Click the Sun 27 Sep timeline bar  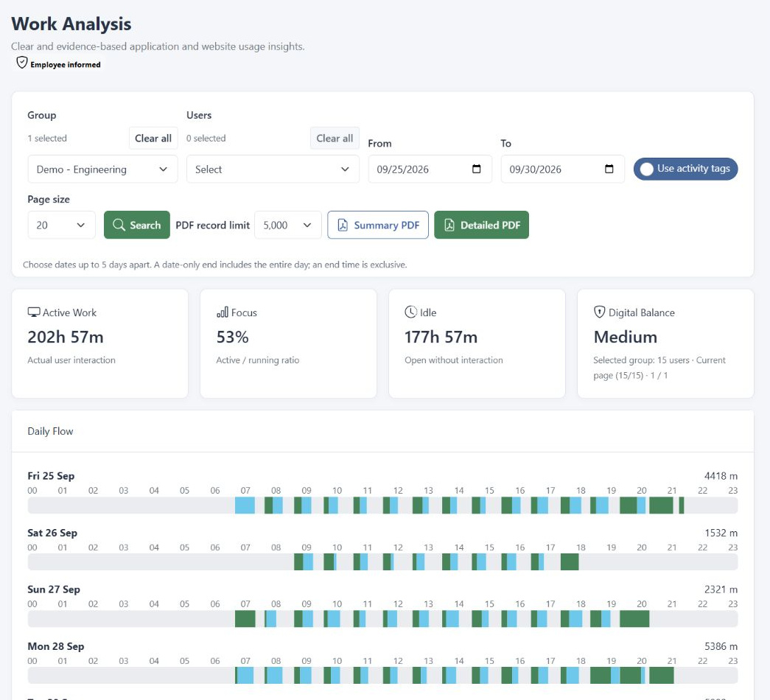[382, 619]
